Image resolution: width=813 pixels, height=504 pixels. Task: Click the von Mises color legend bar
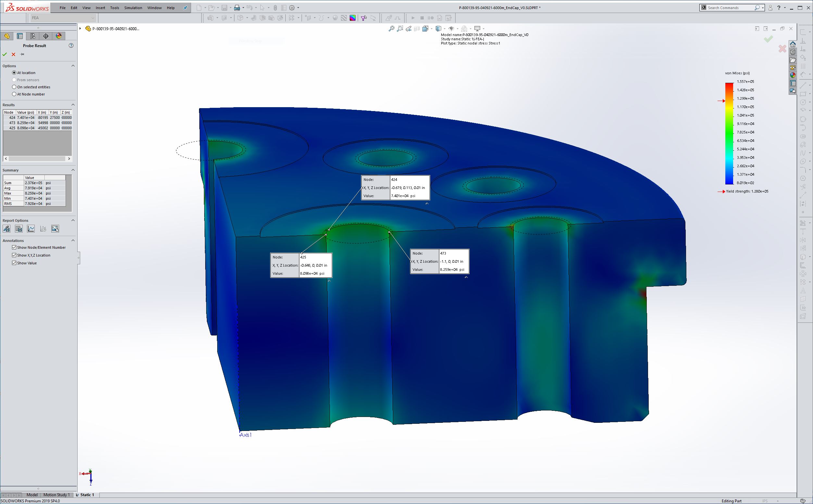click(x=729, y=133)
